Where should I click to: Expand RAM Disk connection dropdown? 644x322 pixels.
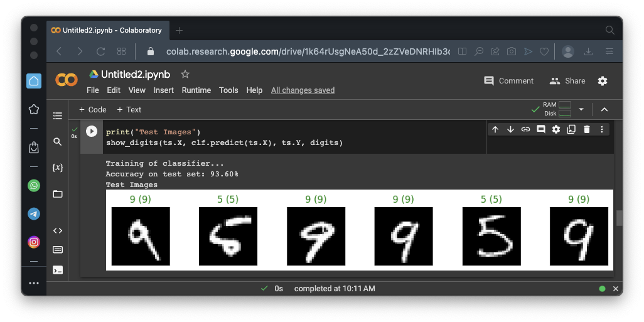(x=581, y=109)
